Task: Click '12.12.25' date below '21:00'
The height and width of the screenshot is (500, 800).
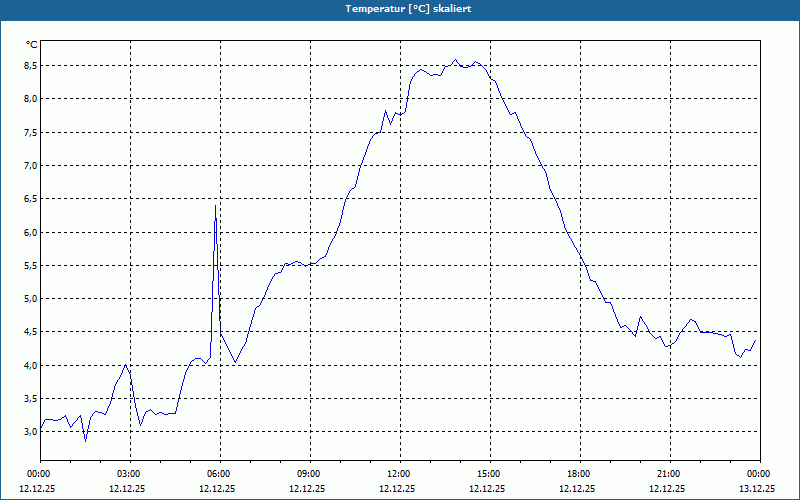Action: [667, 488]
